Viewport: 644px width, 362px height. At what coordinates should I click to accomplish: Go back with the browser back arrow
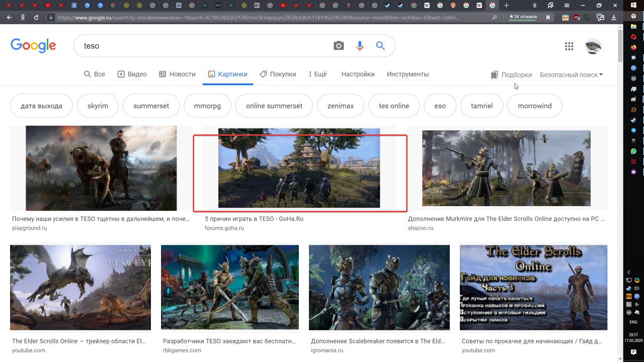tap(9, 17)
